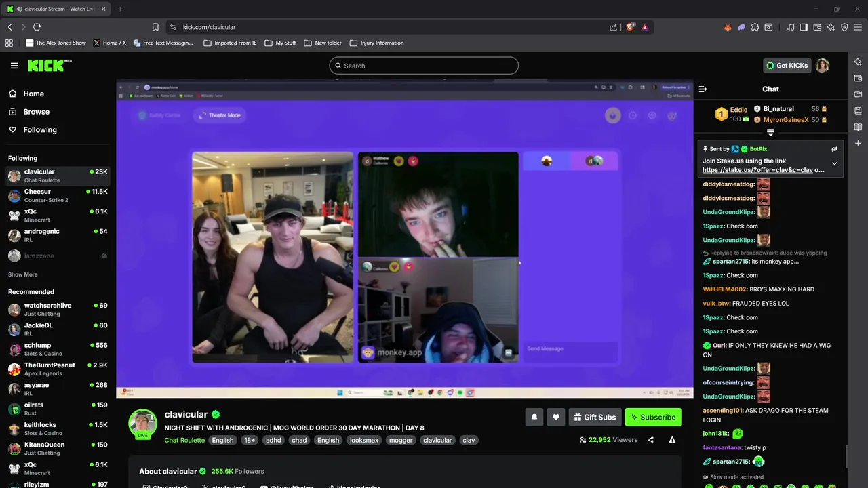The height and width of the screenshot is (488, 868).
Task: Open the share page icon in address bar
Action: point(614,27)
